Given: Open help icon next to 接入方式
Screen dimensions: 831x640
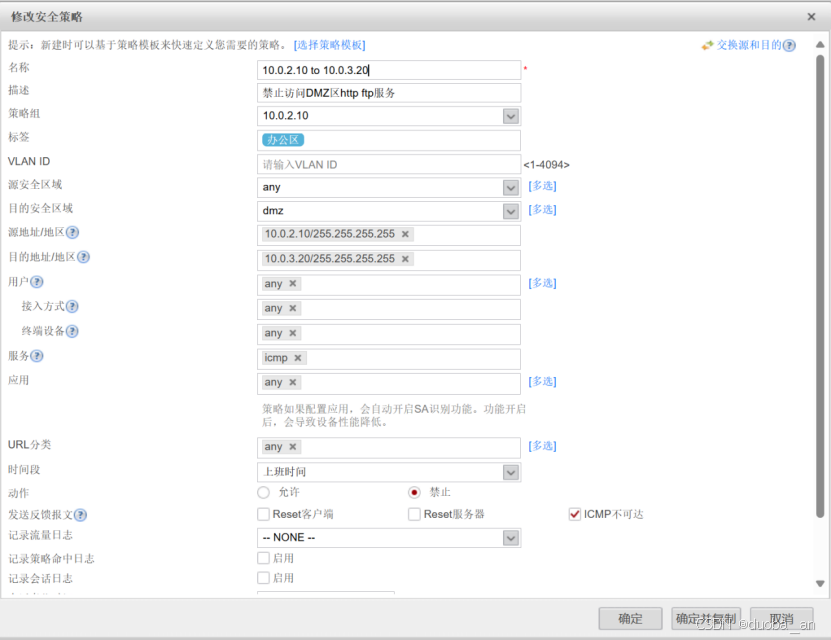Looking at the screenshot, I should [72, 306].
